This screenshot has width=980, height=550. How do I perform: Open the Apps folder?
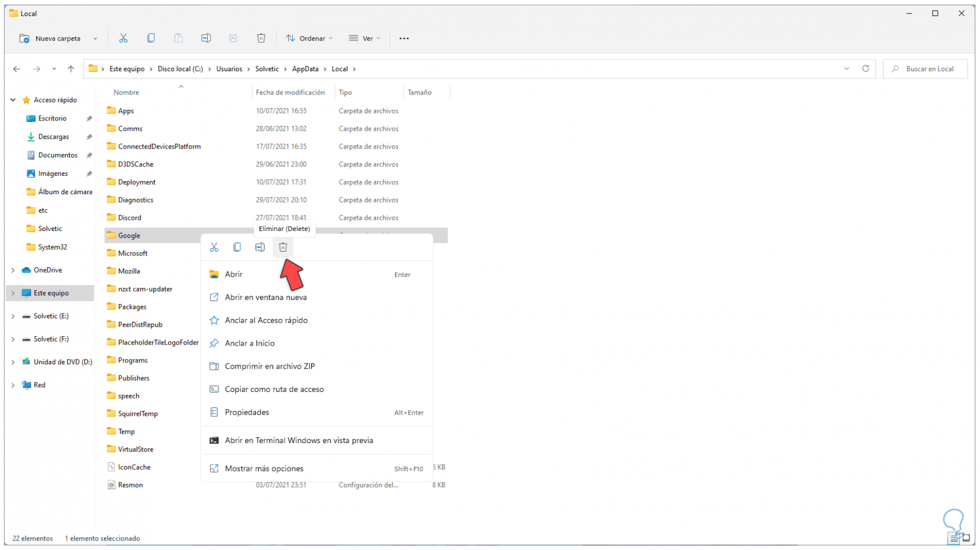[126, 111]
